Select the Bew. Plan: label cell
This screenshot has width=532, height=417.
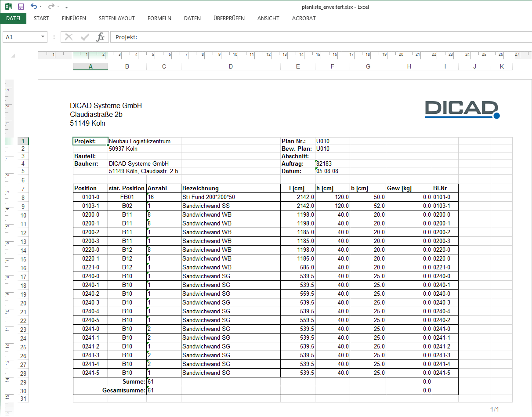point(298,149)
